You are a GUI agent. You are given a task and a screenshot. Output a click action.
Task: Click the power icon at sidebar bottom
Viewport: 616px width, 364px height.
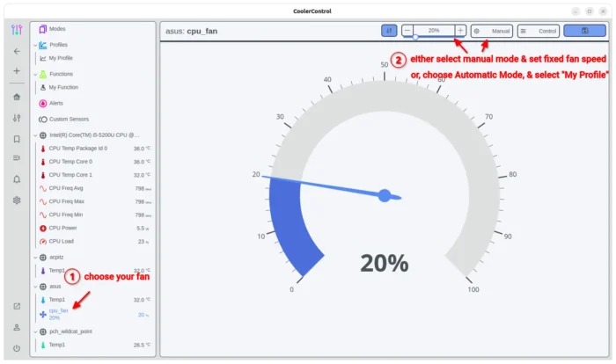[16, 347]
